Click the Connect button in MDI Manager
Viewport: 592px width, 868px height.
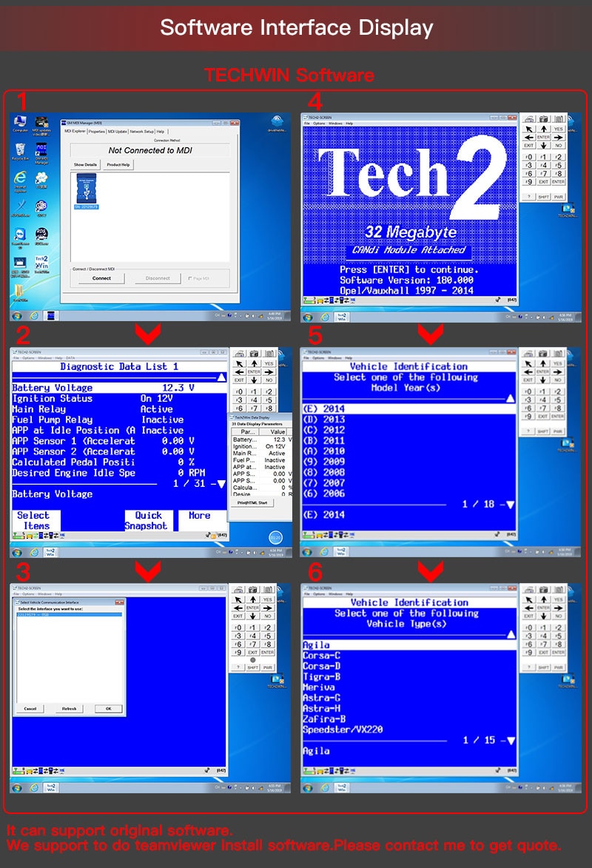pos(101,278)
